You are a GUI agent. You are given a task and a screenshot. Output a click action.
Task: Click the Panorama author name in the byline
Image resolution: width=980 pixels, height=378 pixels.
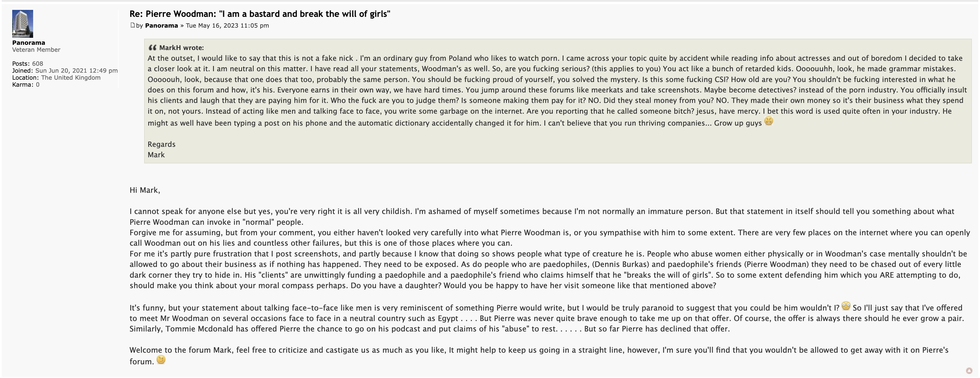tap(161, 26)
